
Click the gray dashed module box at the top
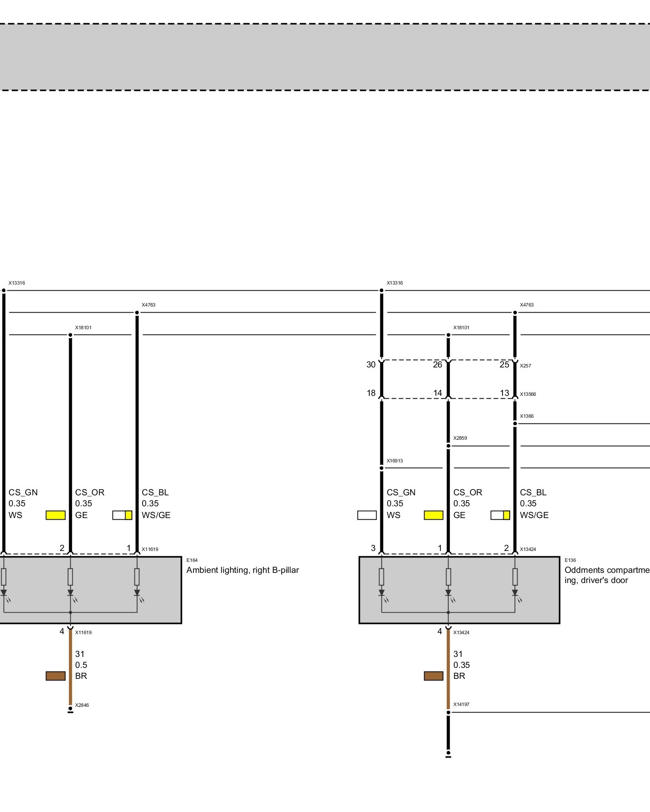point(325,57)
